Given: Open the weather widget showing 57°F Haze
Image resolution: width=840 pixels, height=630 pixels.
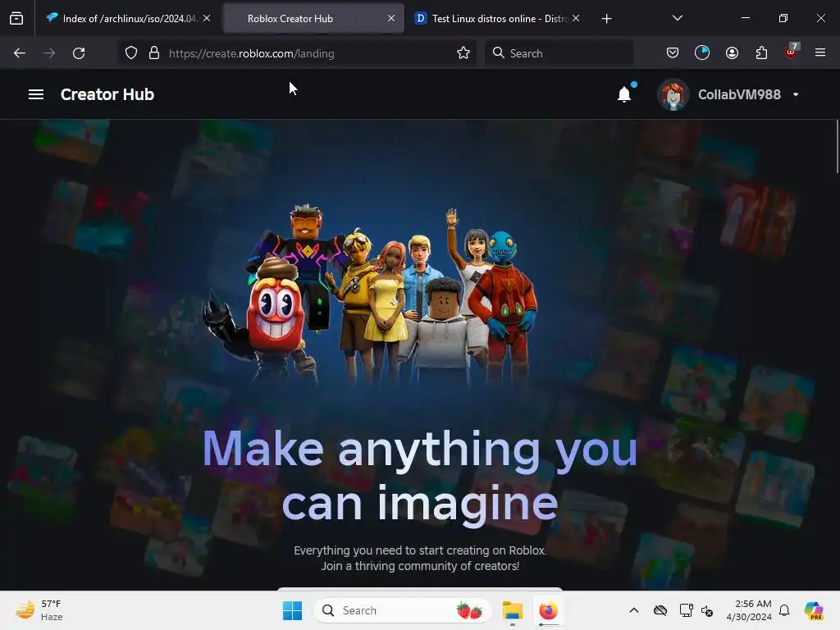Looking at the screenshot, I should 39,610.
